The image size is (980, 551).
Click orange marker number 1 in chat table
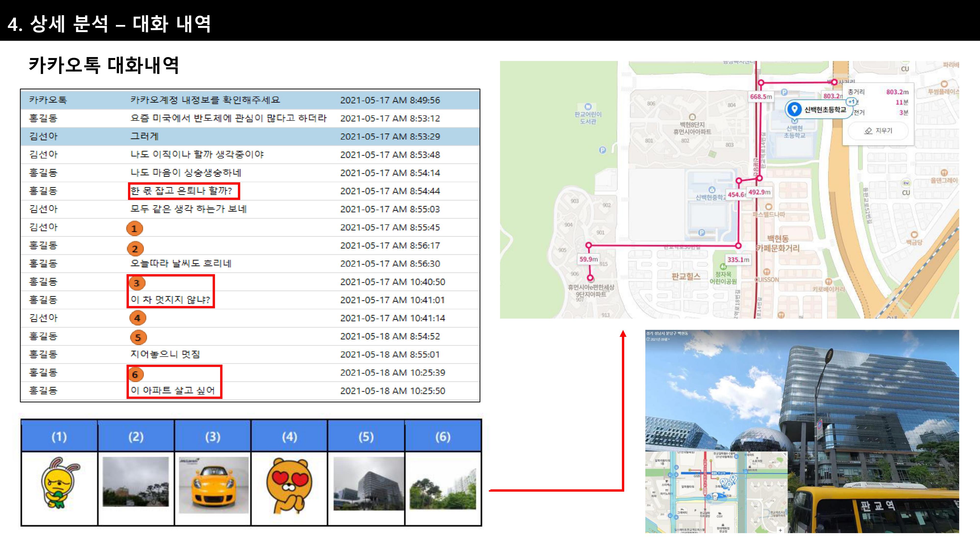pos(134,228)
